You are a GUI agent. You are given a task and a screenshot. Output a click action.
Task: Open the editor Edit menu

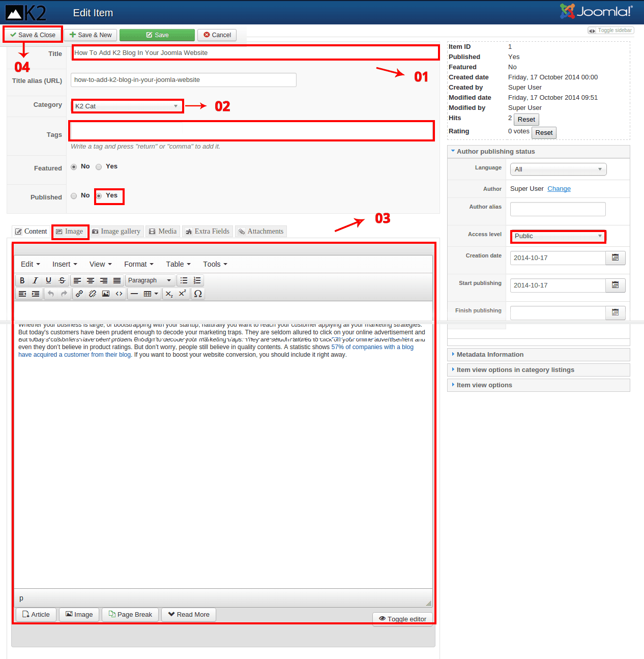[x=31, y=264]
